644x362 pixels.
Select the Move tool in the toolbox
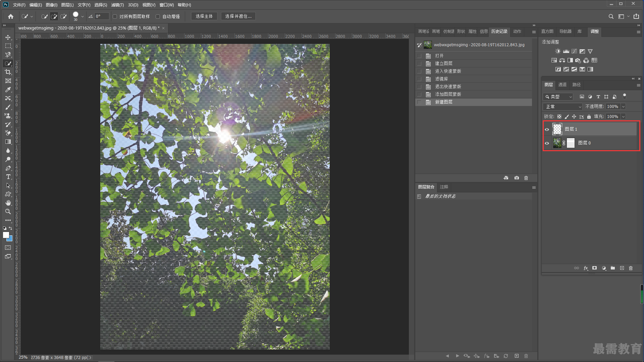8,37
